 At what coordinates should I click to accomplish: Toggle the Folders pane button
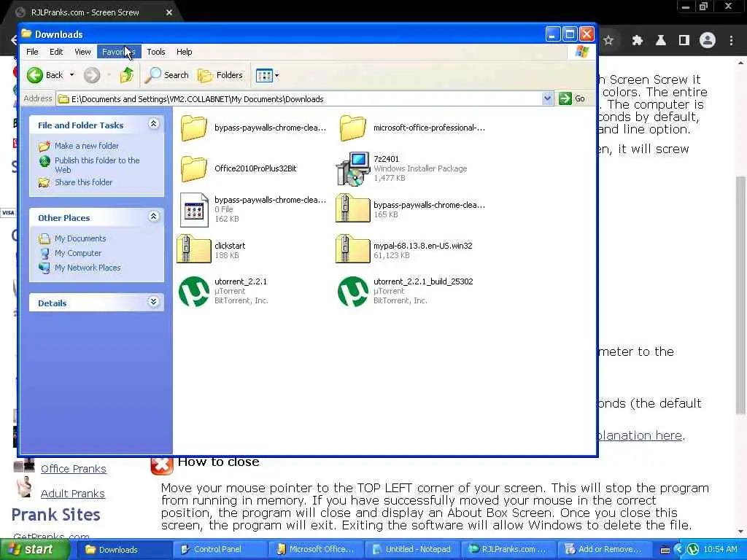pyautogui.click(x=220, y=75)
